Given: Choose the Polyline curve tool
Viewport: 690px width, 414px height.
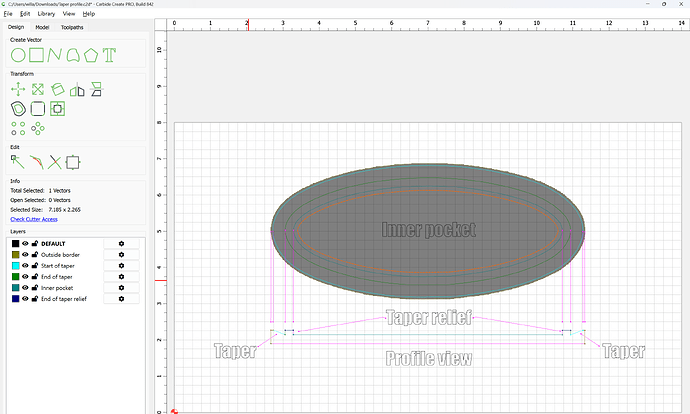Looking at the screenshot, I should pos(56,53).
